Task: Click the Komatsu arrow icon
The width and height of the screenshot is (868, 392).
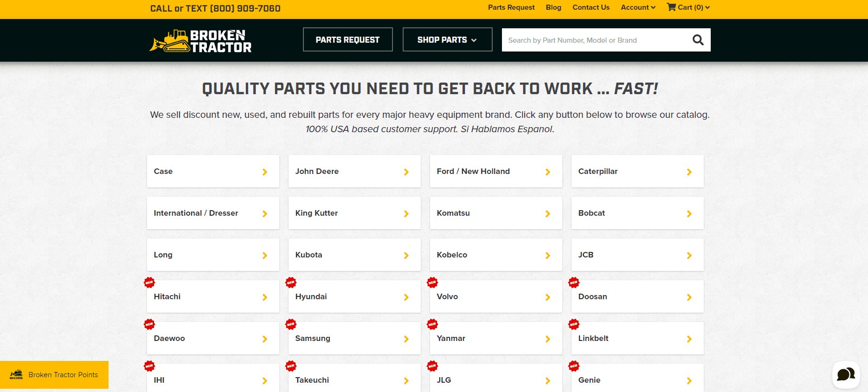Action: 548,214
